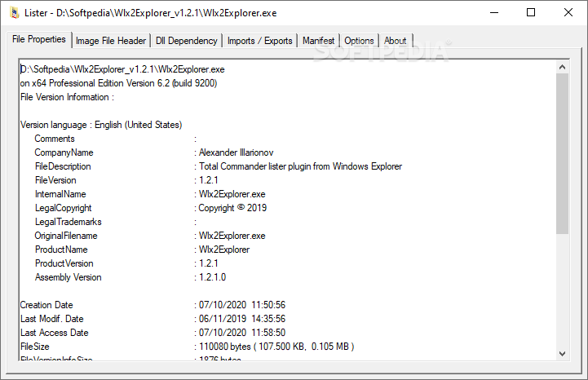The height and width of the screenshot is (380, 588).
Task: Click 'Total Commander lister plugin' description value
Action: [x=300, y=166]
